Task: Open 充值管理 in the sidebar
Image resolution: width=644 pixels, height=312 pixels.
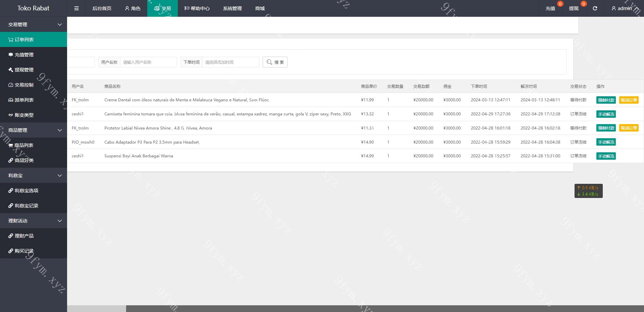Action: click(34, 55)
